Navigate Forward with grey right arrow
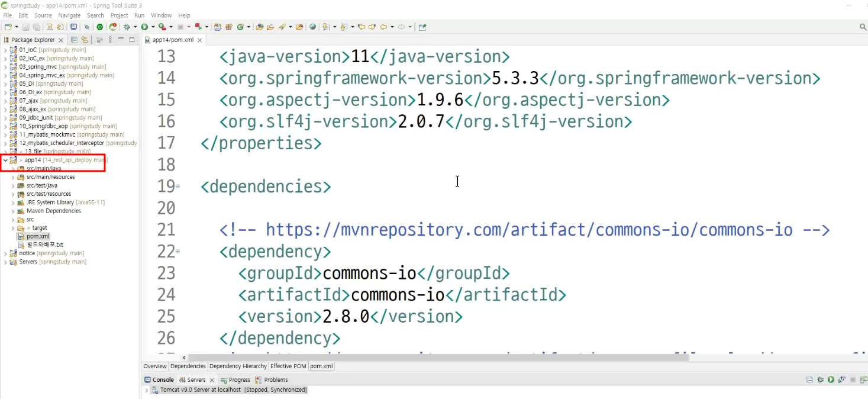868x399 pixels. (401, 27)
